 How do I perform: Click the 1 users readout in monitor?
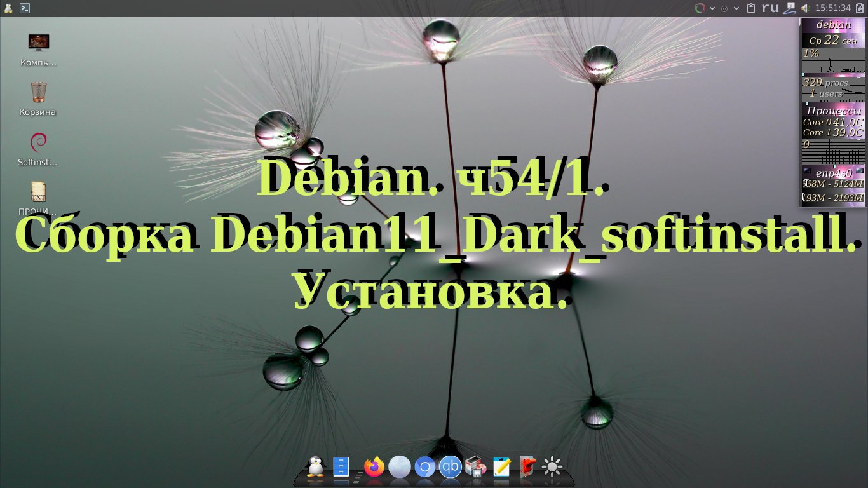(825, 93)
